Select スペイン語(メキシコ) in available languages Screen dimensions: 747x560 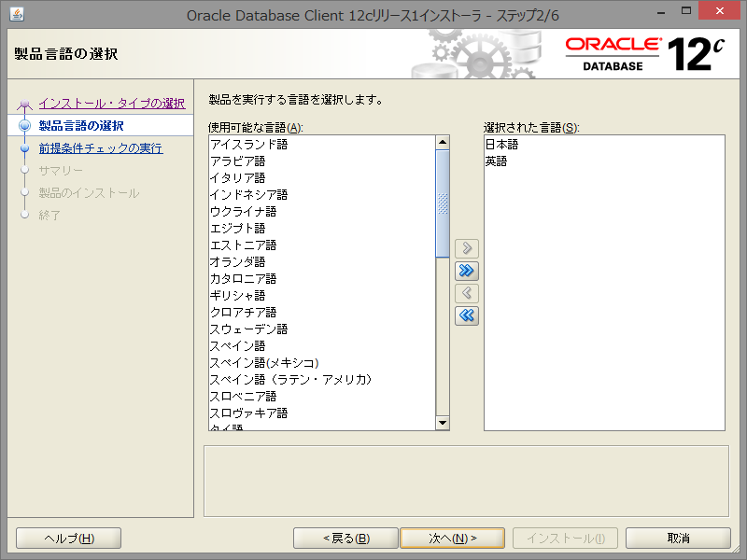pos(322,363)
